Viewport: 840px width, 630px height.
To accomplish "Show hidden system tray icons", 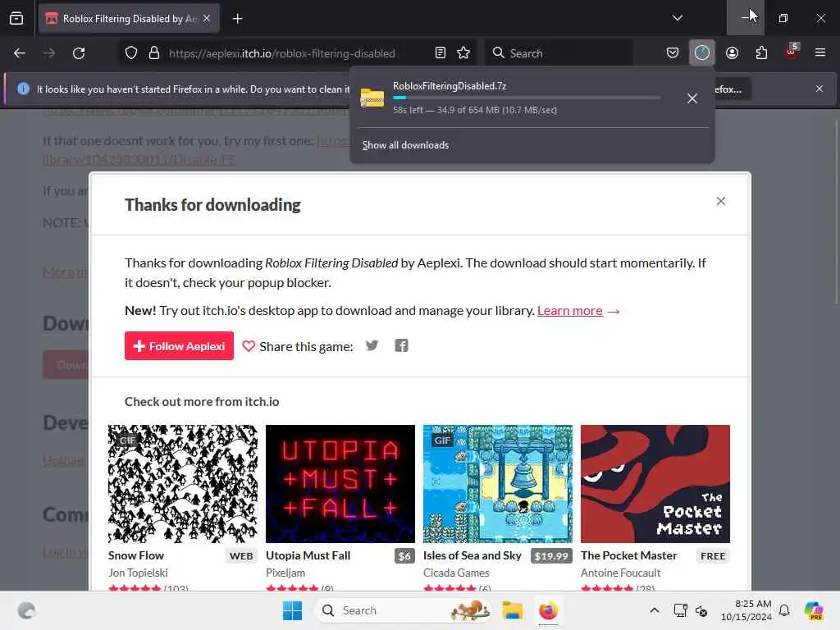I will click(655, 610).
